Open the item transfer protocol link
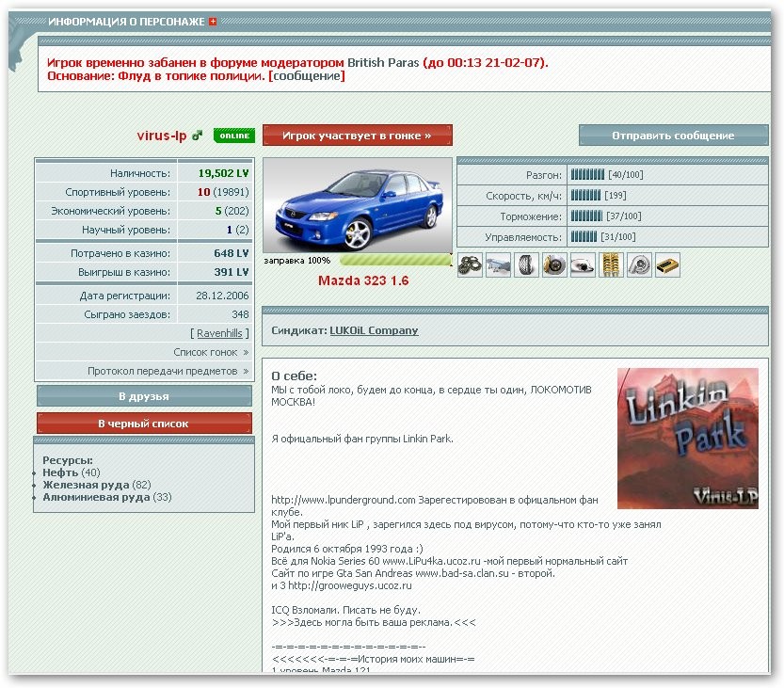Screen dimensions: 784x688 pyautogui.click(x=168, y=371)
